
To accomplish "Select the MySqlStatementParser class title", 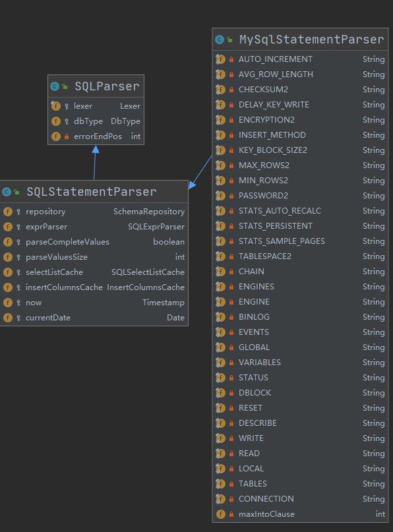I will [x=311, y=40].
